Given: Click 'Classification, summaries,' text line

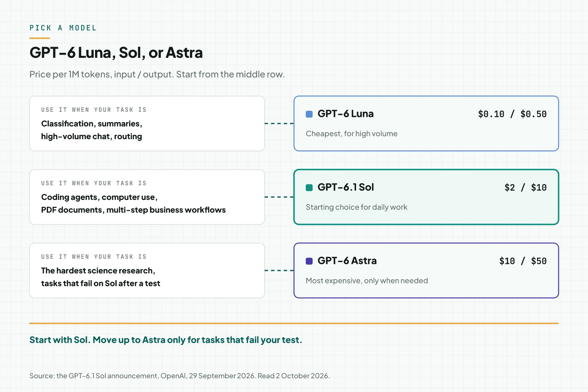Looking at the screenshot, I should tap(92, 124).
